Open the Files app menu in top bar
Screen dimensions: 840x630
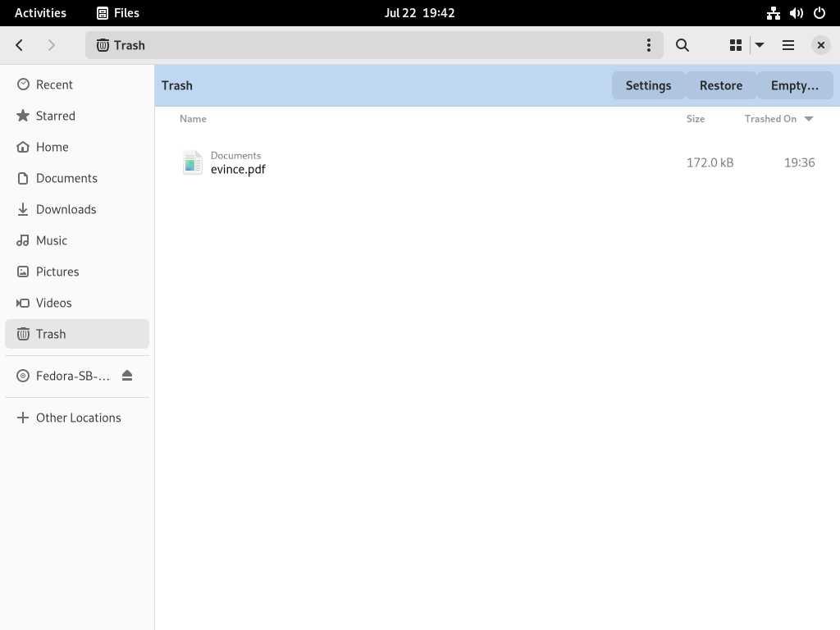pyautogui.click(x=118, y=13)
